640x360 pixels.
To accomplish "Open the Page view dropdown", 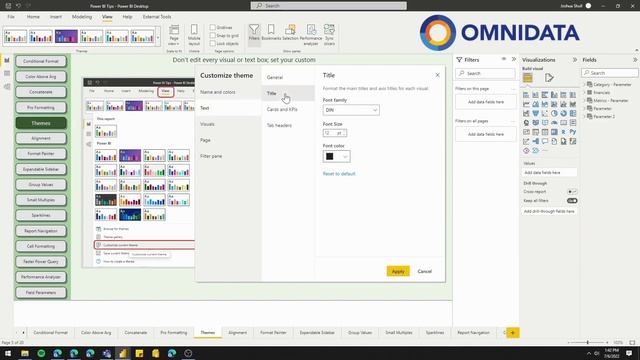I will pos(174,35).
